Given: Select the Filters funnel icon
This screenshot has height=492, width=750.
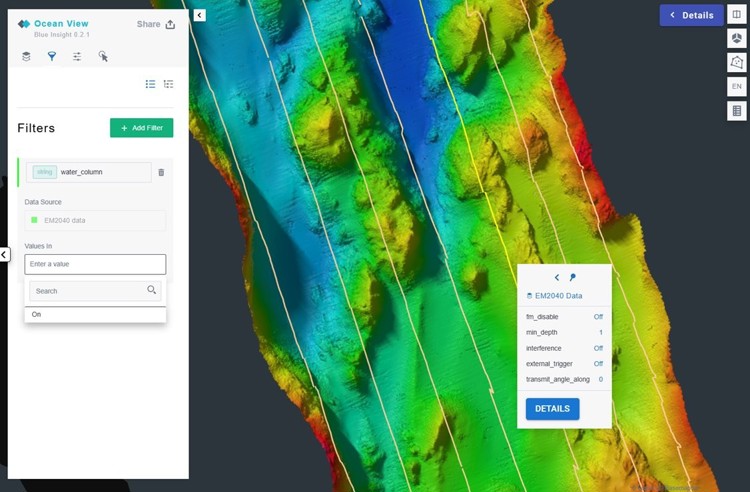Looking at the screenshot, I should [52, 57].
